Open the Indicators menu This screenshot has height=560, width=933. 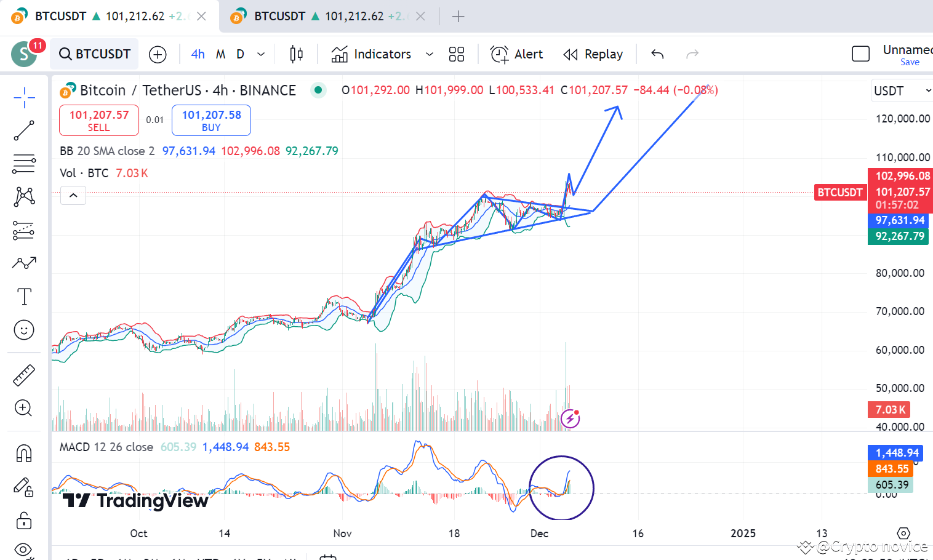[372, 54]
